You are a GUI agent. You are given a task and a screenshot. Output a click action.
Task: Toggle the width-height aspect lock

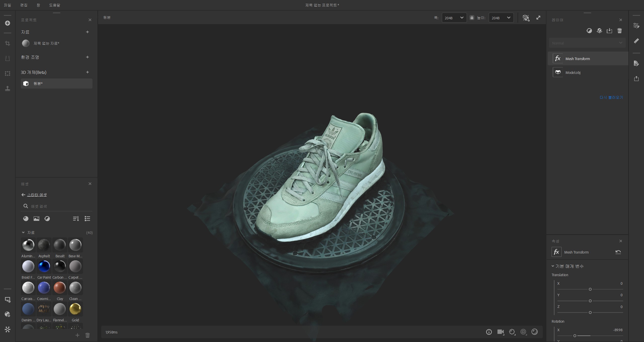pyautogui.click(x=472, y=18)
